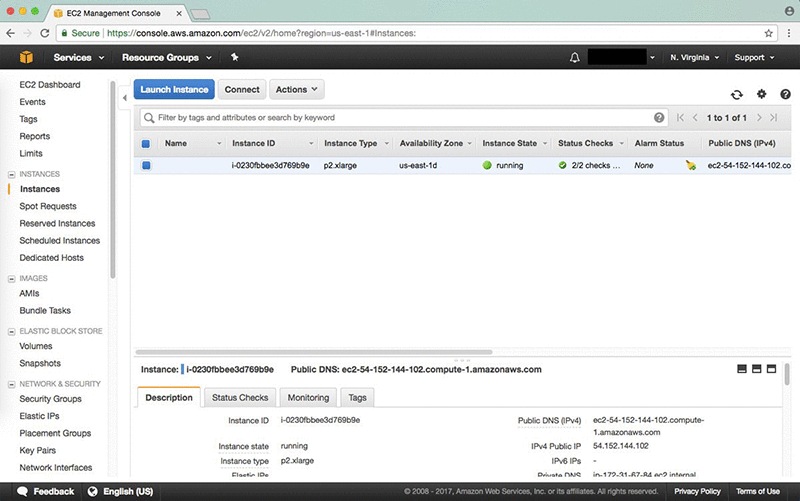The image size is (800, 501).
Task: Open the notifications bell icon
Action: pos(574,57)
